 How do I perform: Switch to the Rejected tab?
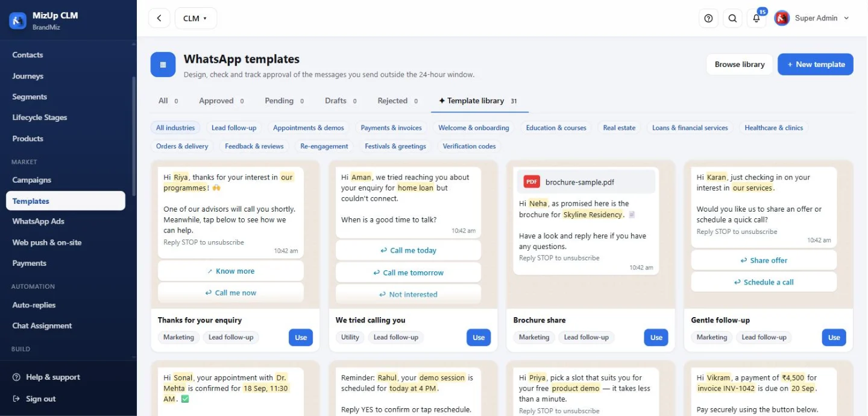pyautogui.click(x=398, y=101)
